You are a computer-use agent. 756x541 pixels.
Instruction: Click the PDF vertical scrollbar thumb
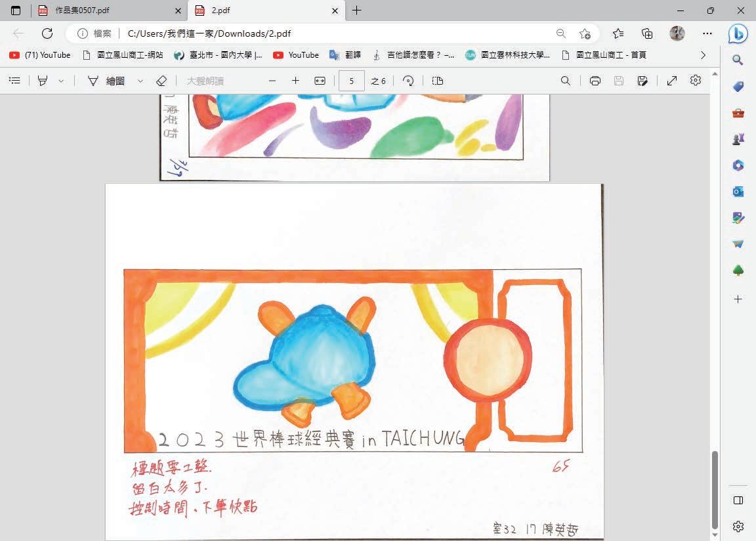[x=715, y=490]
